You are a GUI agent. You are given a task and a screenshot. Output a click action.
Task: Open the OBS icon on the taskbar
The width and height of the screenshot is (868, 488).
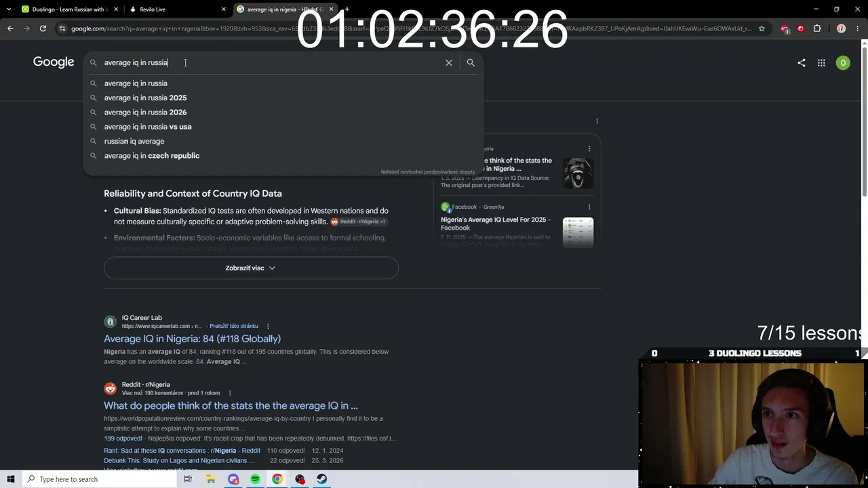click(x=300, y=479)
